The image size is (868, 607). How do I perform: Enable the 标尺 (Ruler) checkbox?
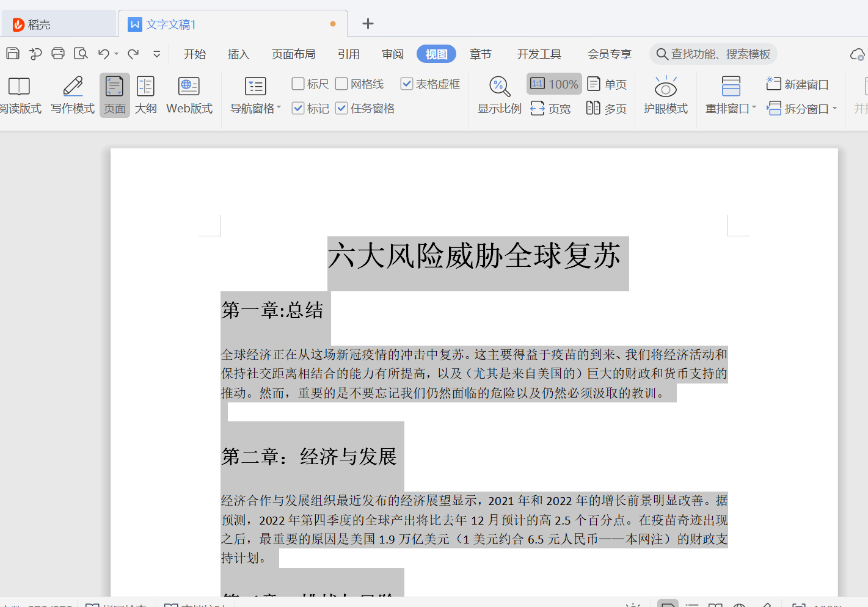point(299,84)
